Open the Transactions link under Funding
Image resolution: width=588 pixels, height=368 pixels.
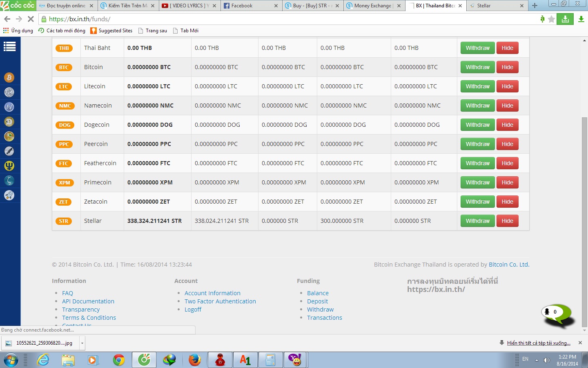coord(325,318)
